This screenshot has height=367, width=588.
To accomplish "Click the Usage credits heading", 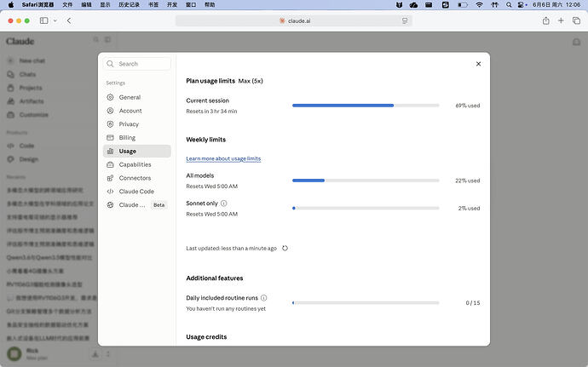I will click(206, 336).
